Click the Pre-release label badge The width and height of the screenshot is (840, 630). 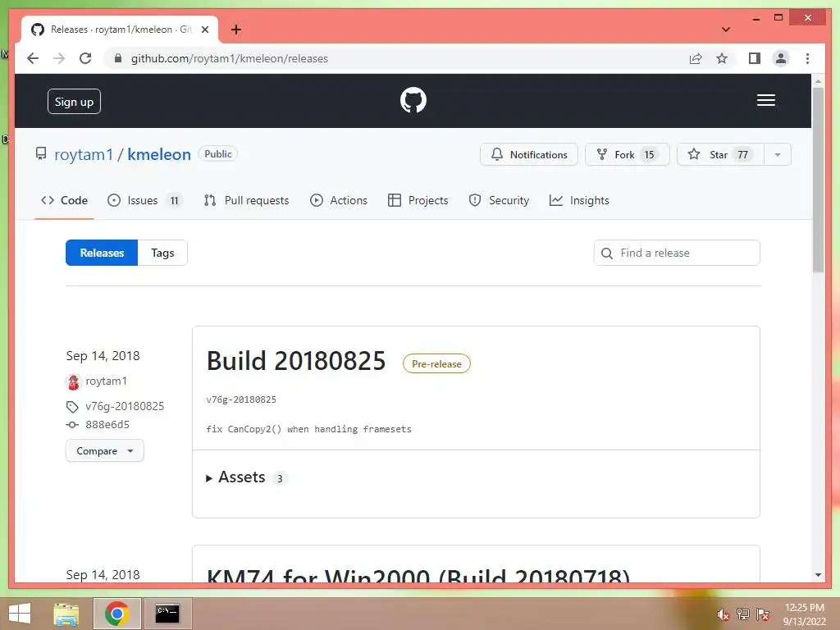(436, 363)
